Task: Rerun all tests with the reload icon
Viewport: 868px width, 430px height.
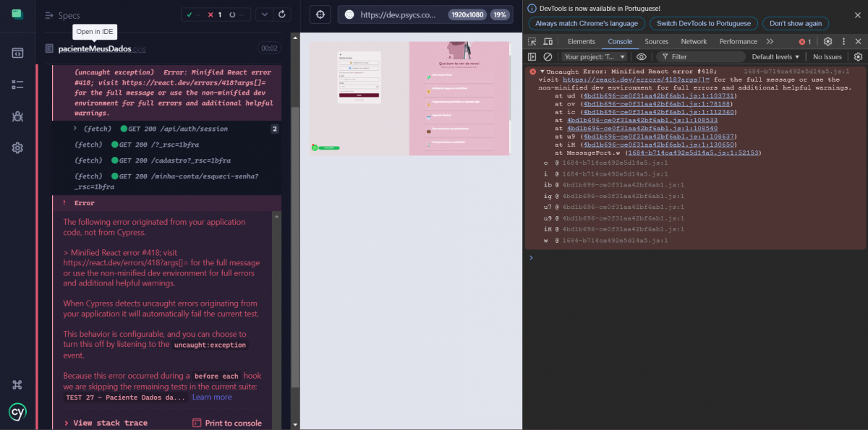Action: click(x=282, y=14)
